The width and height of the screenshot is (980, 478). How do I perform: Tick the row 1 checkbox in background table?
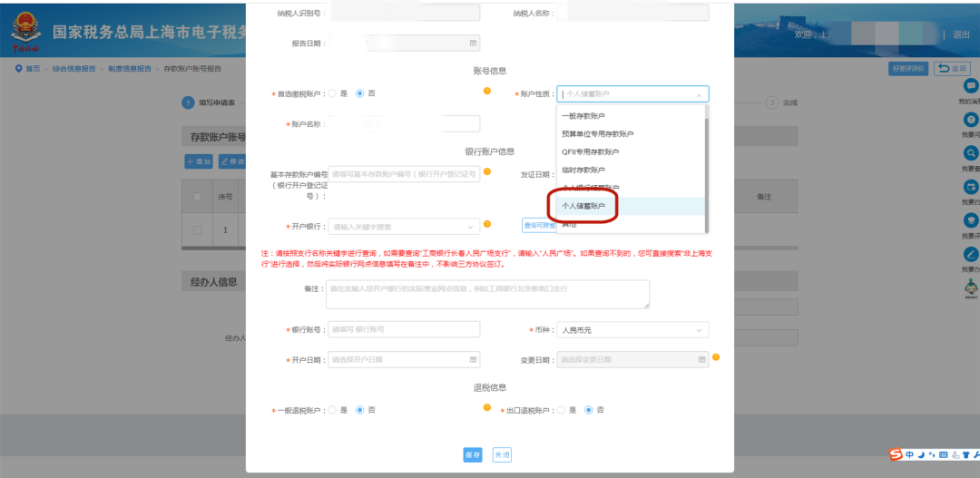tap(198, 230)
